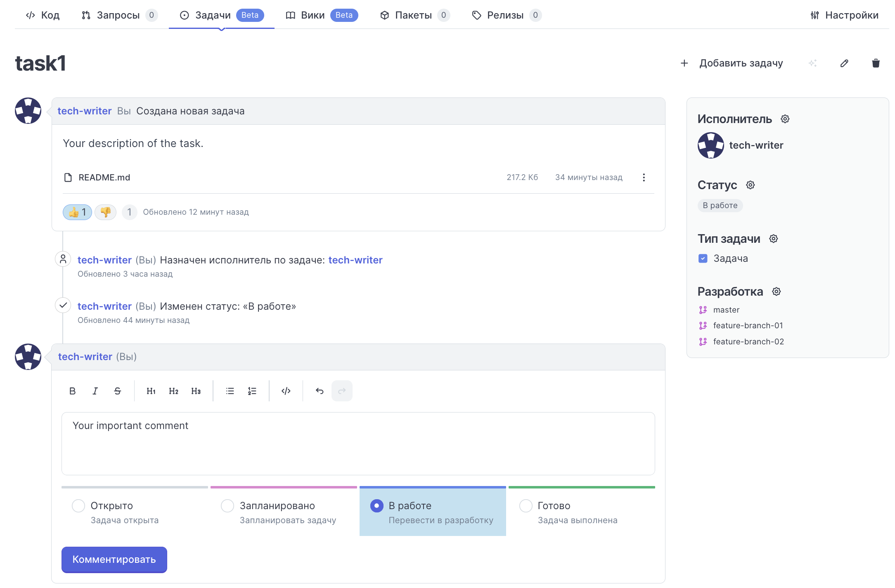This screenshot has height=588, width=895.
Task: Click reaction count badge showing 1
Action: pos(129,212)
